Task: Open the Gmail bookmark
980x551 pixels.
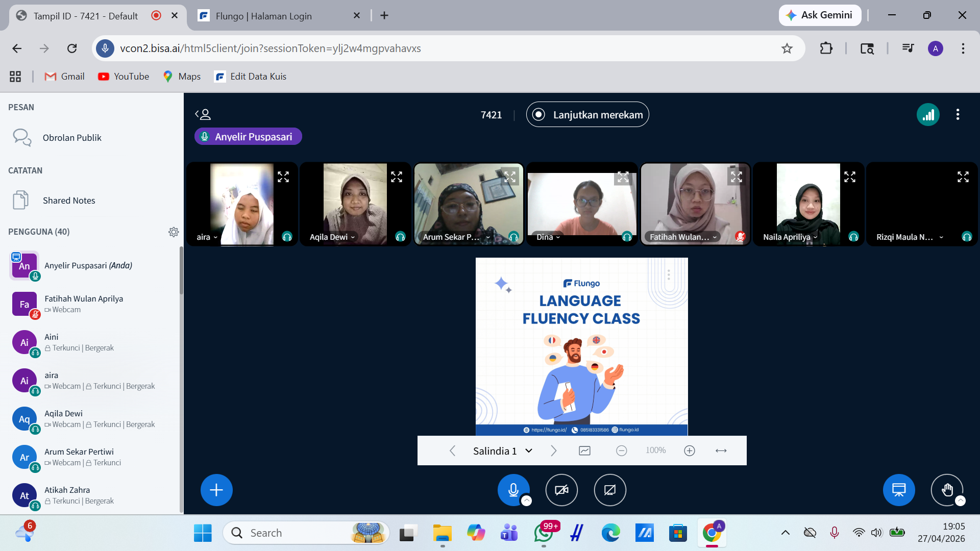Action: (65, 77)
